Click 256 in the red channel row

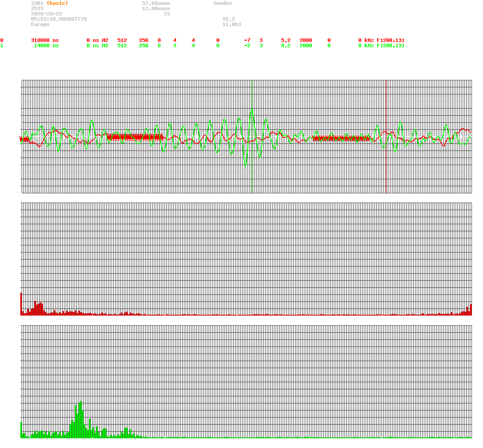143,41
